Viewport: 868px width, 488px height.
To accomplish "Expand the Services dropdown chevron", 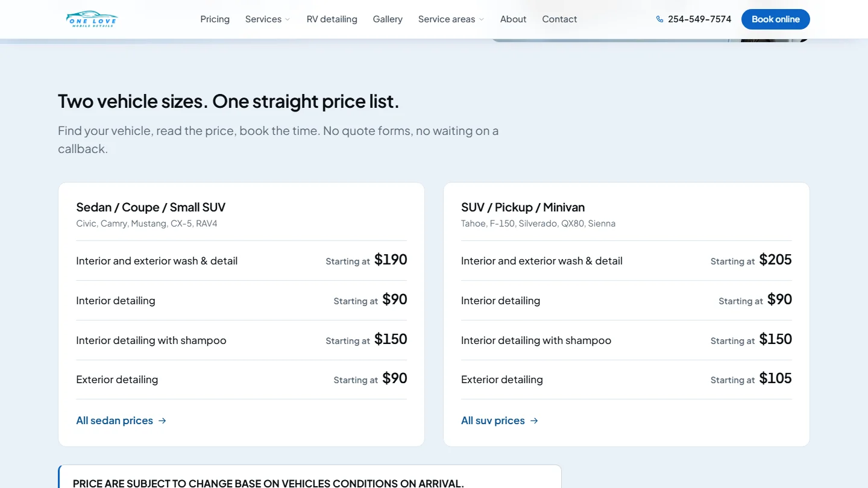I will [x=288, y=19].
